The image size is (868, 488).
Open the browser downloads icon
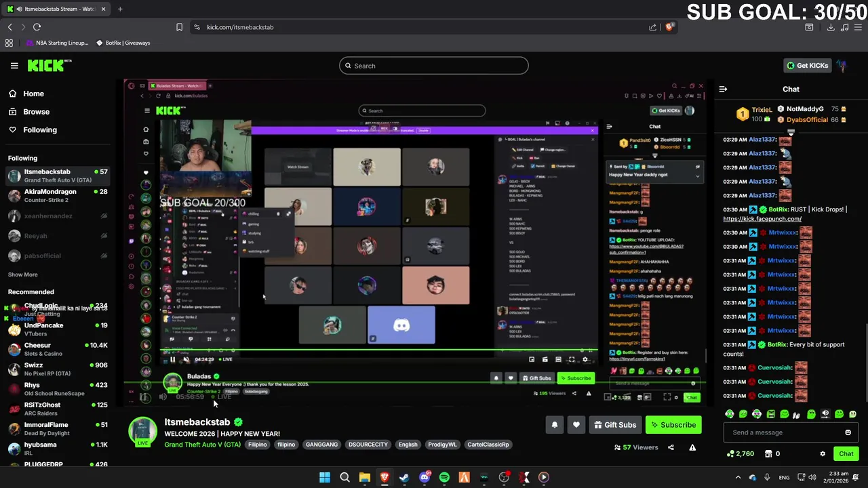coord(831,27)
